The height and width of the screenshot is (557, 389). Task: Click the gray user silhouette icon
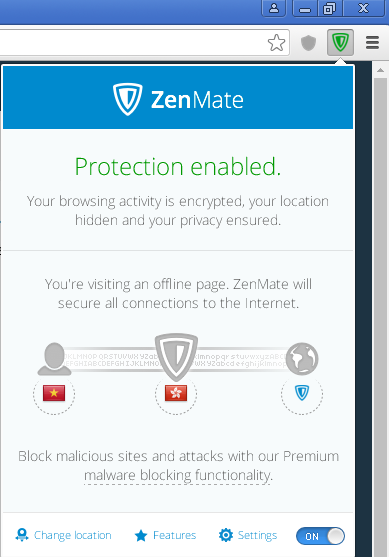pyautogui.click(x=54, y=359)
